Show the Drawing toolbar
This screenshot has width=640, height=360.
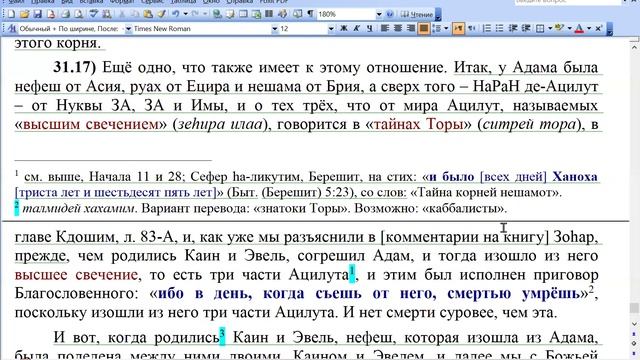point(282,14)
